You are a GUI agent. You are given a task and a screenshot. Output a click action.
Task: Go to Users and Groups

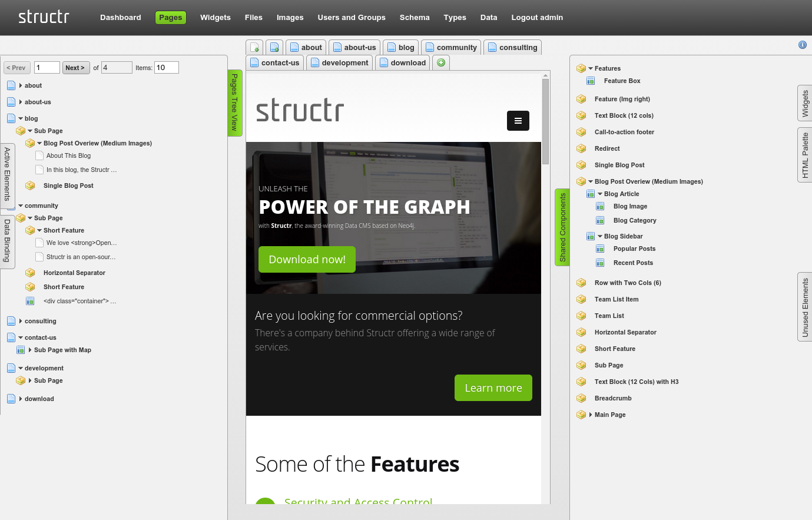[352, 18]
